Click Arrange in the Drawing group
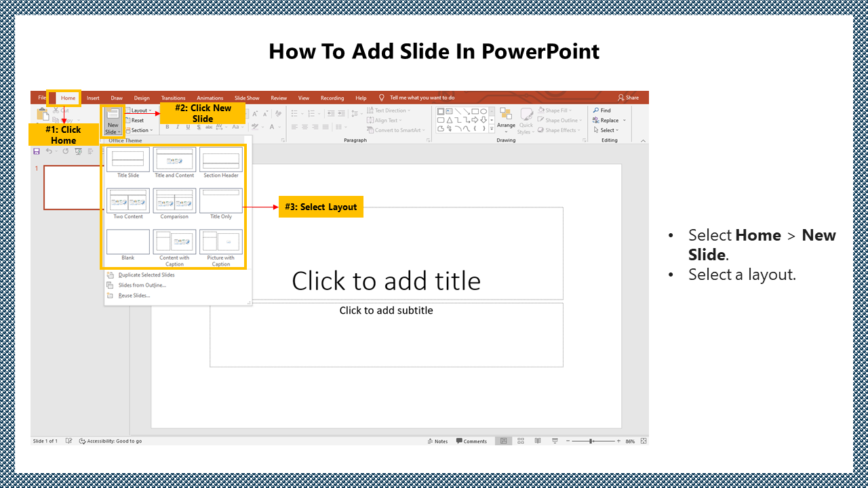 pos(506,119)
